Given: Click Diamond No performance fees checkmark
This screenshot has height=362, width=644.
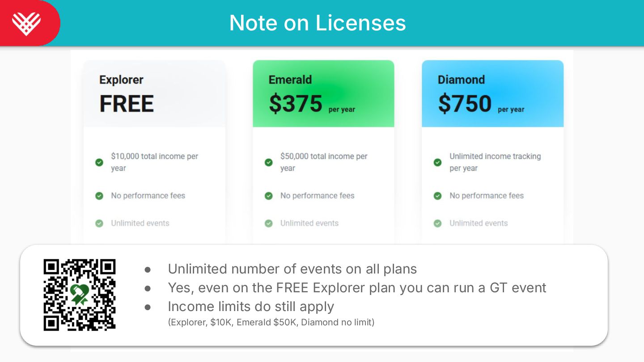Looking at the screenshot, I should (x=438, y=196).
